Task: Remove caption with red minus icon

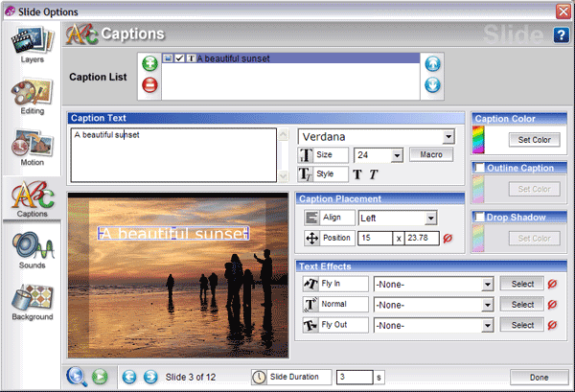Action: pyautogui.click(x=149, y=85)
